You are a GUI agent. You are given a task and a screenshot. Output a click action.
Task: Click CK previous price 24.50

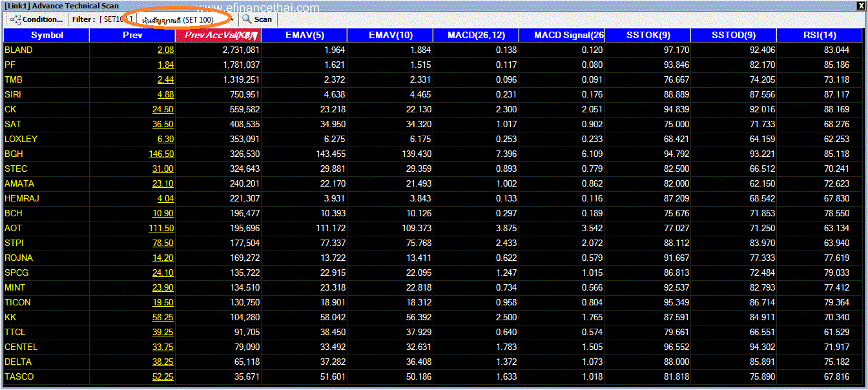[163, 109]
